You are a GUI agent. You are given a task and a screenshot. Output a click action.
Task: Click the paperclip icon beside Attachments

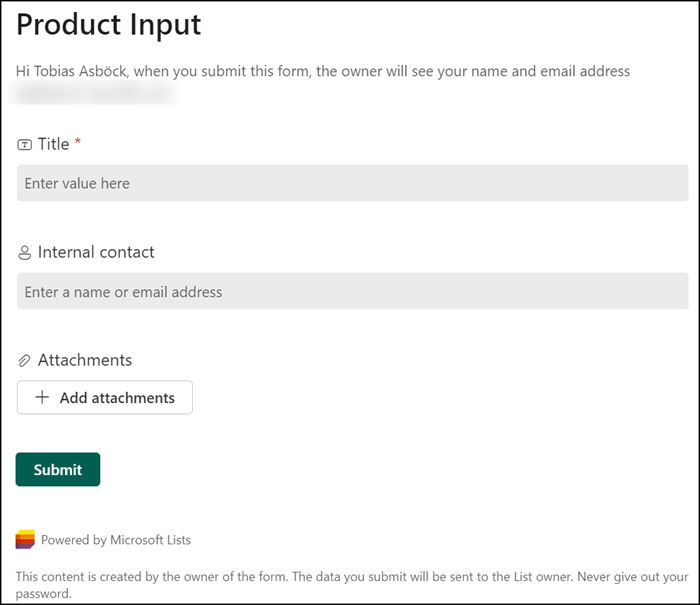coord(25,361)
